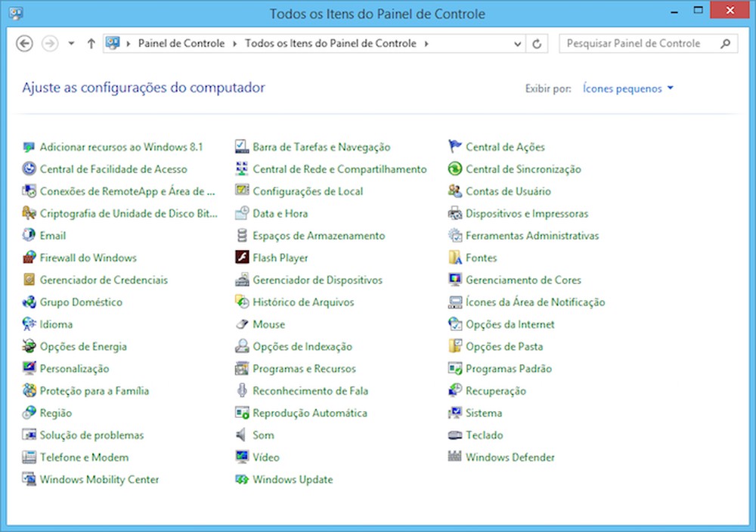The width and height of the screenshot is (756, 532).
Task: Open the Fontes folder icon
Action: point(454,258)
